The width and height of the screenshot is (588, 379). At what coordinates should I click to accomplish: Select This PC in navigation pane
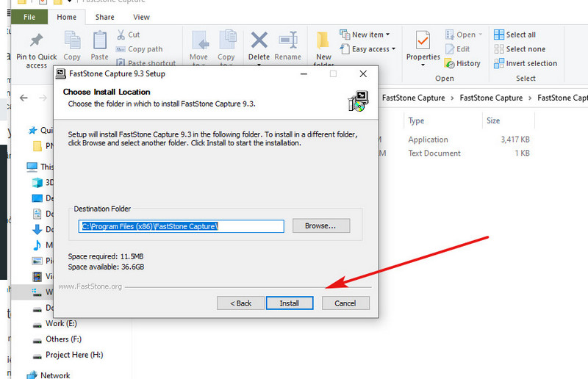point(40,167)
